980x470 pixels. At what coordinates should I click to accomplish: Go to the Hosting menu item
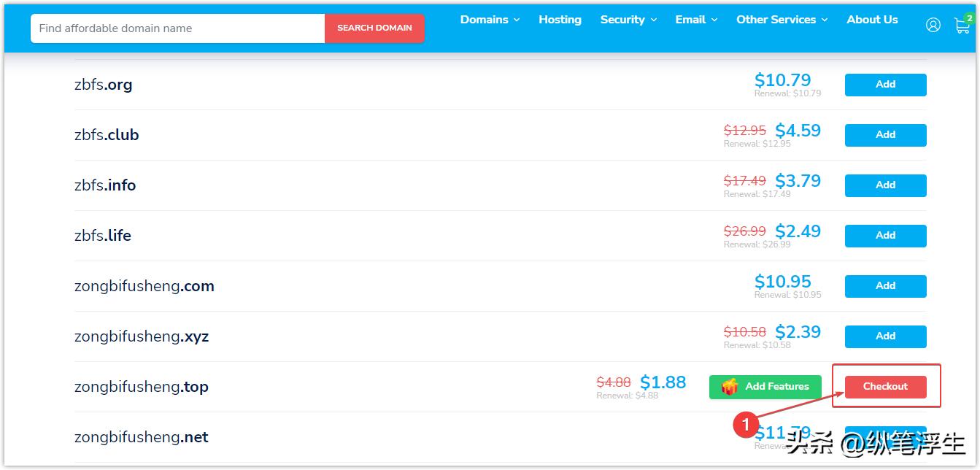(x=560, y=20)
